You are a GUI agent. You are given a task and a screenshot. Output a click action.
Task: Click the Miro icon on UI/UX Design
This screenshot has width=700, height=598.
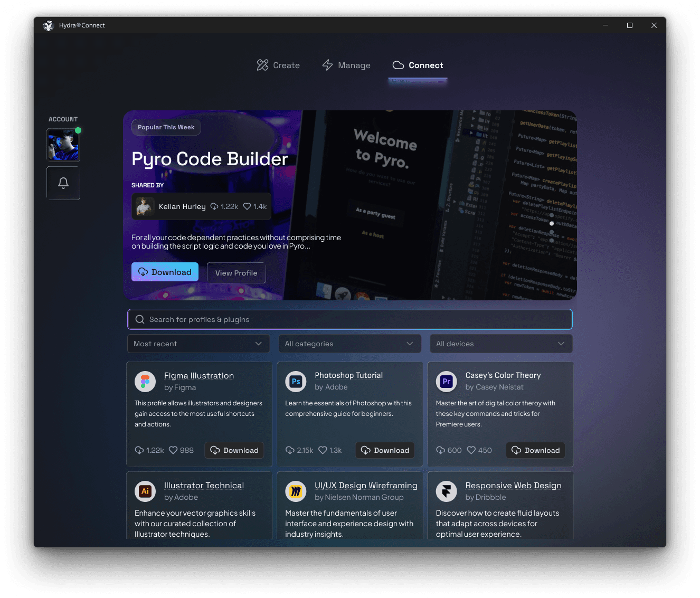coord(296,491)
